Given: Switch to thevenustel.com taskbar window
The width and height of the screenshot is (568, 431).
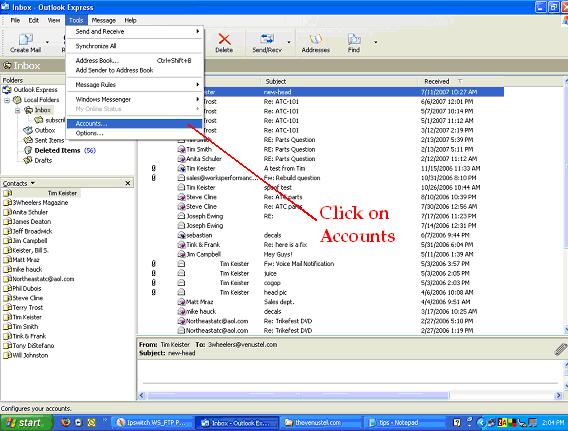Looking at the screenshot, I should tap(321, 423).
